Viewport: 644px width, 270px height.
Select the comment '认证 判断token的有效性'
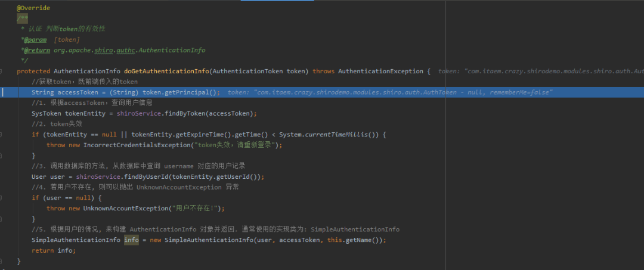66,29
